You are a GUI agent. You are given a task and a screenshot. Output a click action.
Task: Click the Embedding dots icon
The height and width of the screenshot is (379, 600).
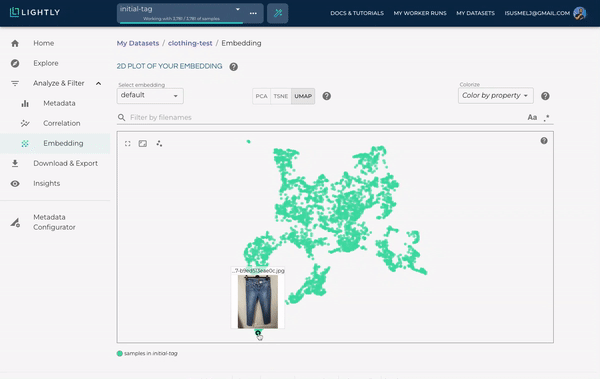pos(25,144)
